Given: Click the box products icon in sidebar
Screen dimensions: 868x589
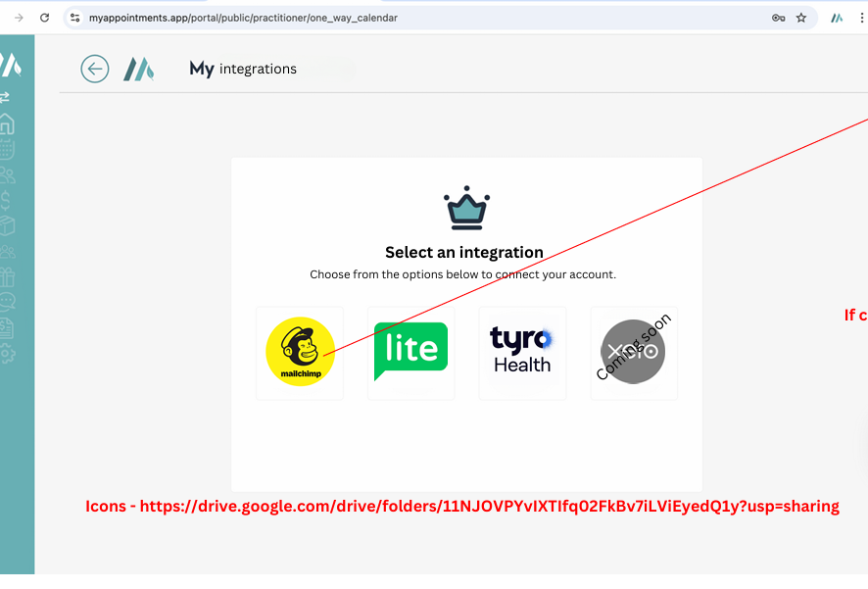Looking at the screenshot, I should coord(7,226).
